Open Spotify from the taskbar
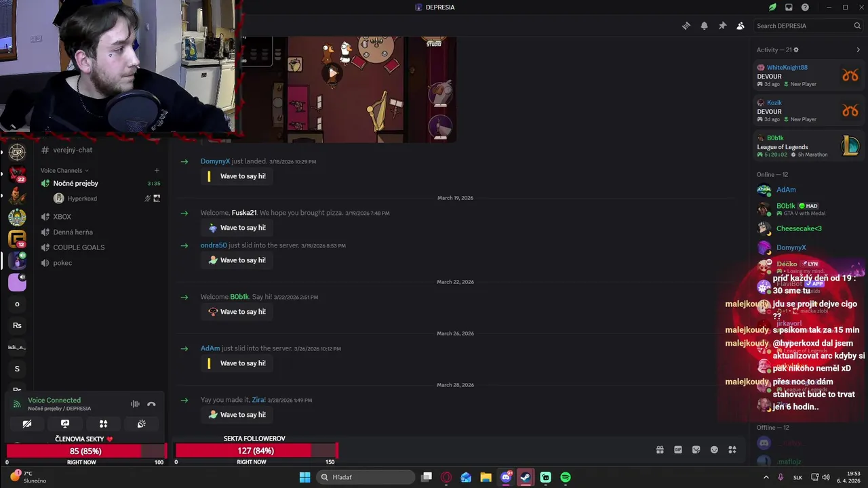868x488 pixels. (566, 477)
